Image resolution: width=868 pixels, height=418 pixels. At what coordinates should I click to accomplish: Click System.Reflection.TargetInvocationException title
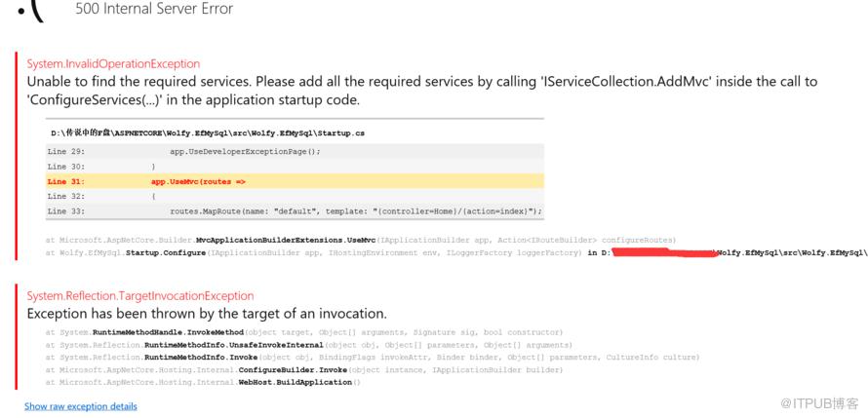[x=140, y=296]
